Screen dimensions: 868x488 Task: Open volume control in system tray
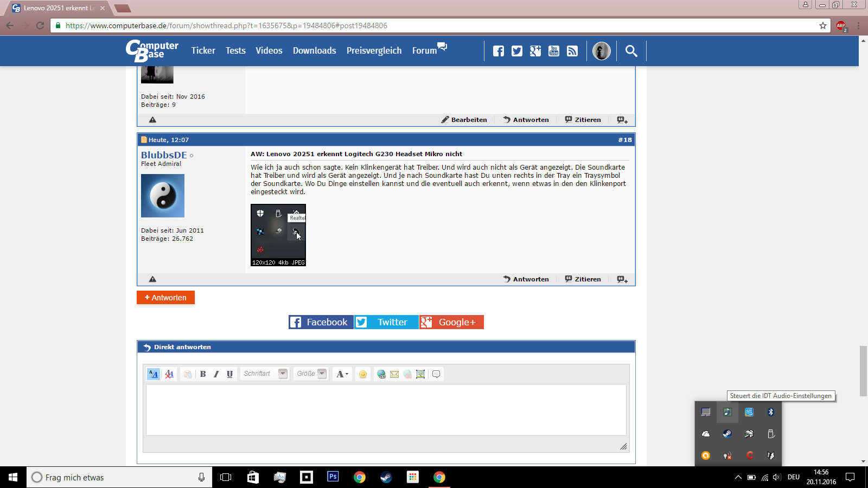(777, 477)
